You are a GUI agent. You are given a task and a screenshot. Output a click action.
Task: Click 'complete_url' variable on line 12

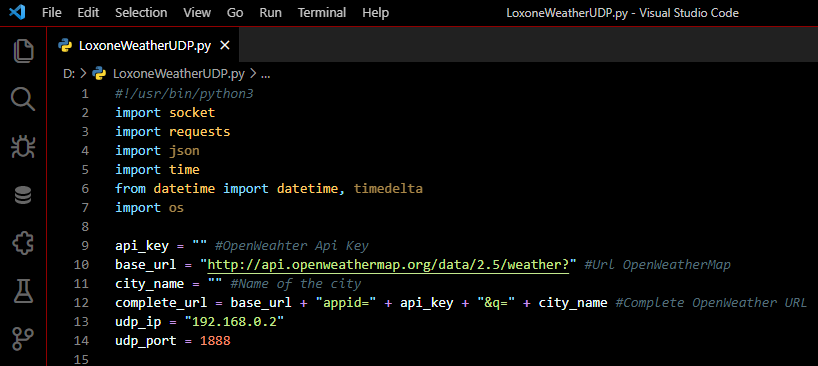pyautogui.click(x=161, y=302)
